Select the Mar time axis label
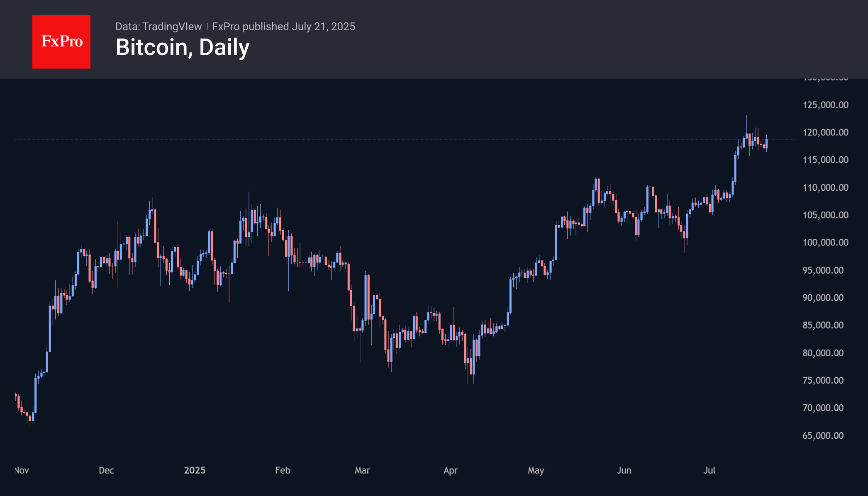Image resolution: width=868 pixels, height=496 pixels. coord(362,470)
